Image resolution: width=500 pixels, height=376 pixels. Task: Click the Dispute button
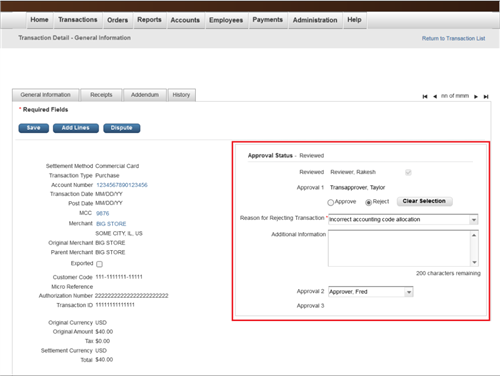122,128
